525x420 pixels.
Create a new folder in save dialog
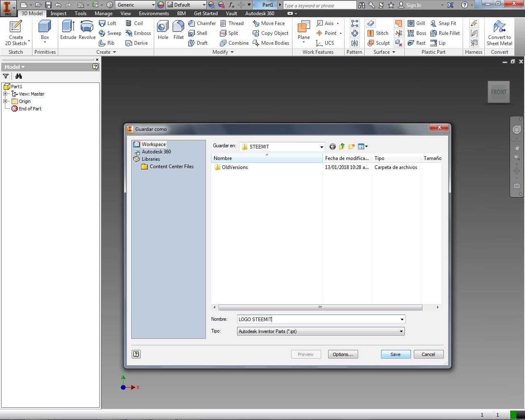[x=352, y=146]
